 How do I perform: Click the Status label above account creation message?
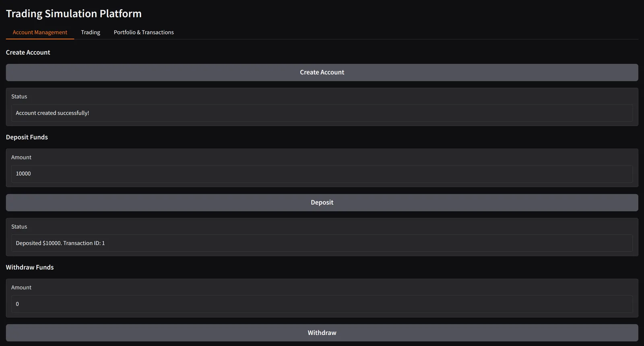19,97
